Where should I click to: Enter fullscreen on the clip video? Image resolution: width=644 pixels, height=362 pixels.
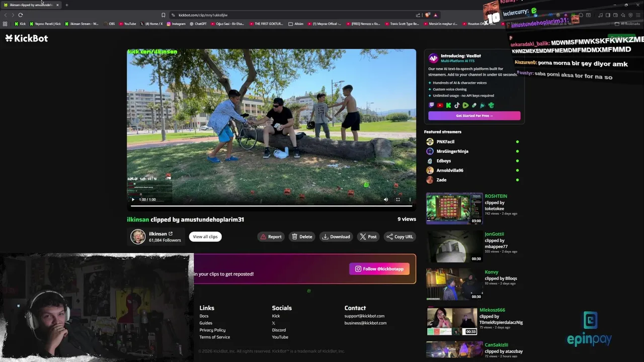coord(398,200)
